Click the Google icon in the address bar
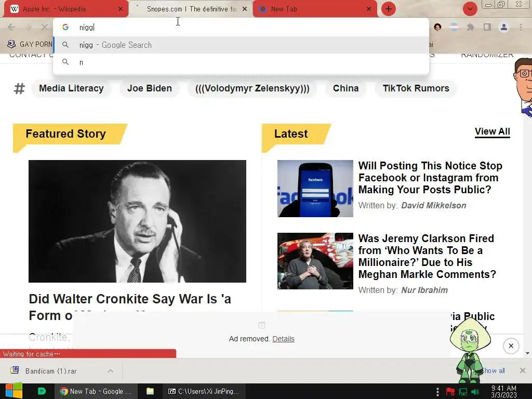The height and width of the screenshot is (399, 532). [65, 27]
